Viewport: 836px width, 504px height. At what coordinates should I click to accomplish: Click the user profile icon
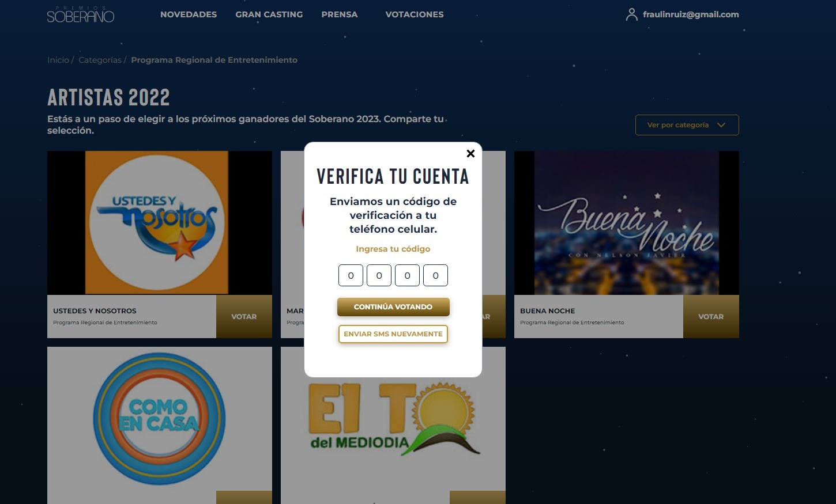coord(631,14)
